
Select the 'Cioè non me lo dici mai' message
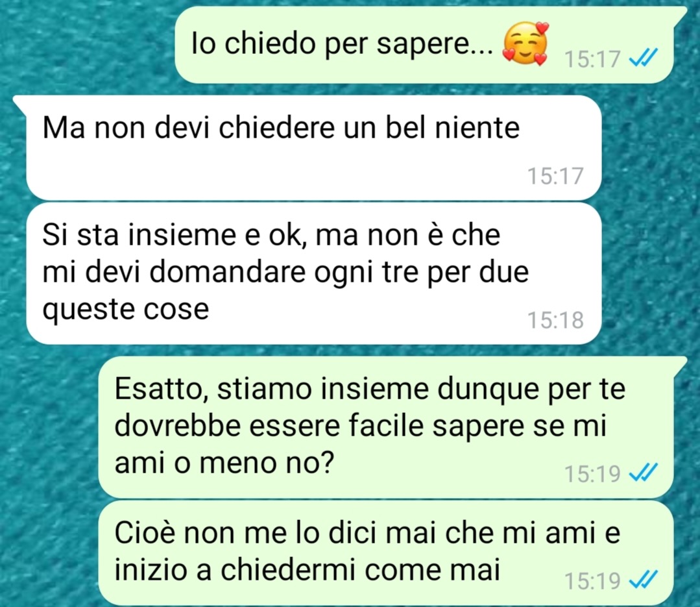[x=385, y=552]
